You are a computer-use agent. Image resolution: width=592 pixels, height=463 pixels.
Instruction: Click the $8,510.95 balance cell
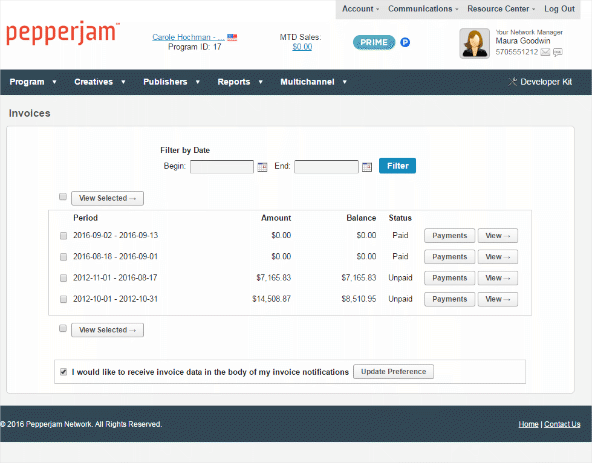tap(359, 299)
